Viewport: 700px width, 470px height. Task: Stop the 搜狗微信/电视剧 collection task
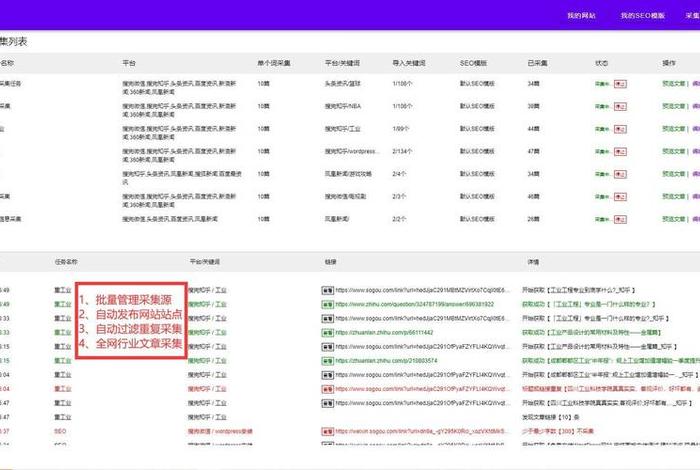coord(620,197)
